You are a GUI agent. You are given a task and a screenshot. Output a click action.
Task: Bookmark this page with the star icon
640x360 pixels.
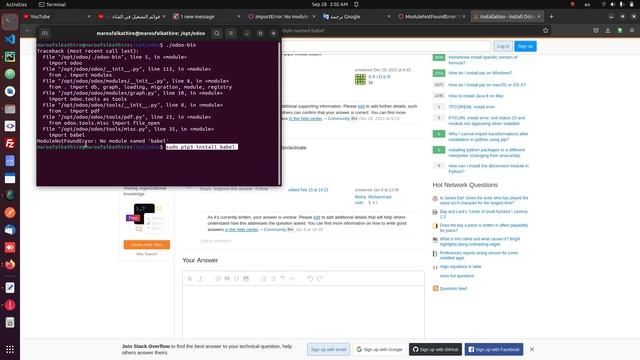pyautogui.click(x=545, y=31)
